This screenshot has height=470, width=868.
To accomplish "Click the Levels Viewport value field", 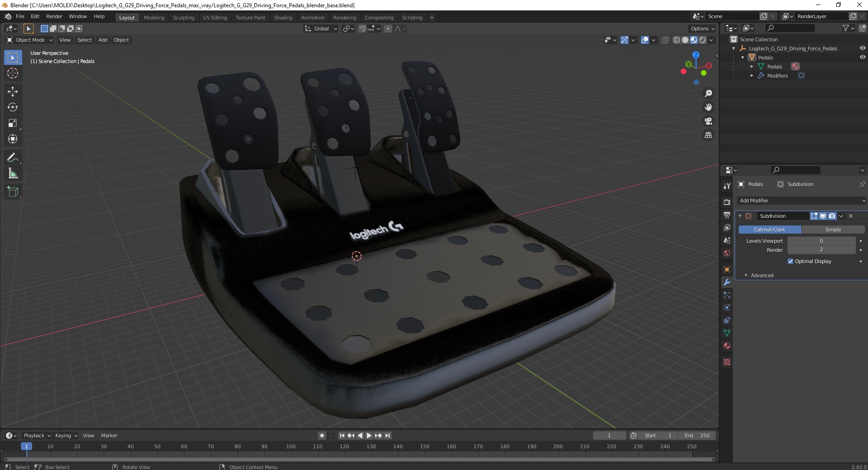I will (821, 241).
